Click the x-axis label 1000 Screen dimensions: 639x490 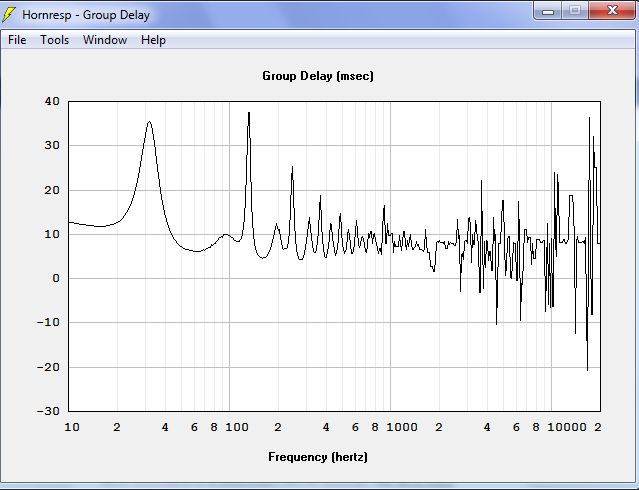(402, 427)
